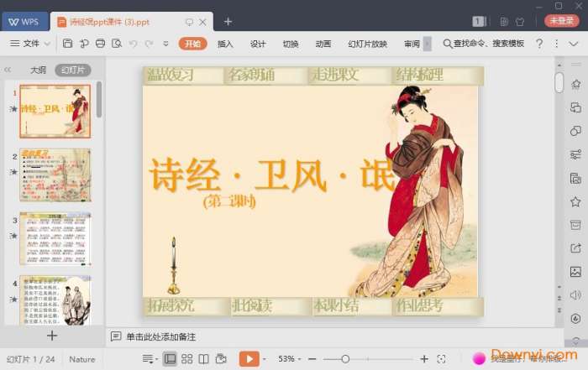
Task: Click the 名家朗诵 navigation button on slide
Action: click(x=252, y=75)
